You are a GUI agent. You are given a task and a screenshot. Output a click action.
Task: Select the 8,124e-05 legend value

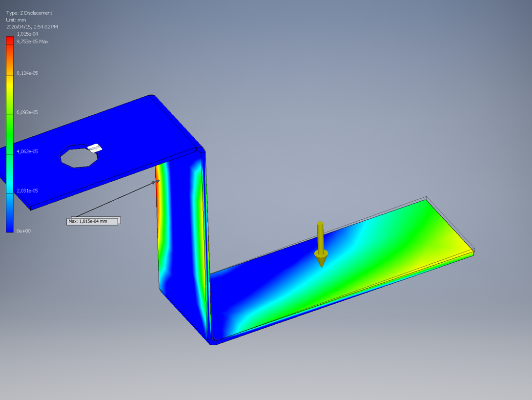(x=27, y=73)
